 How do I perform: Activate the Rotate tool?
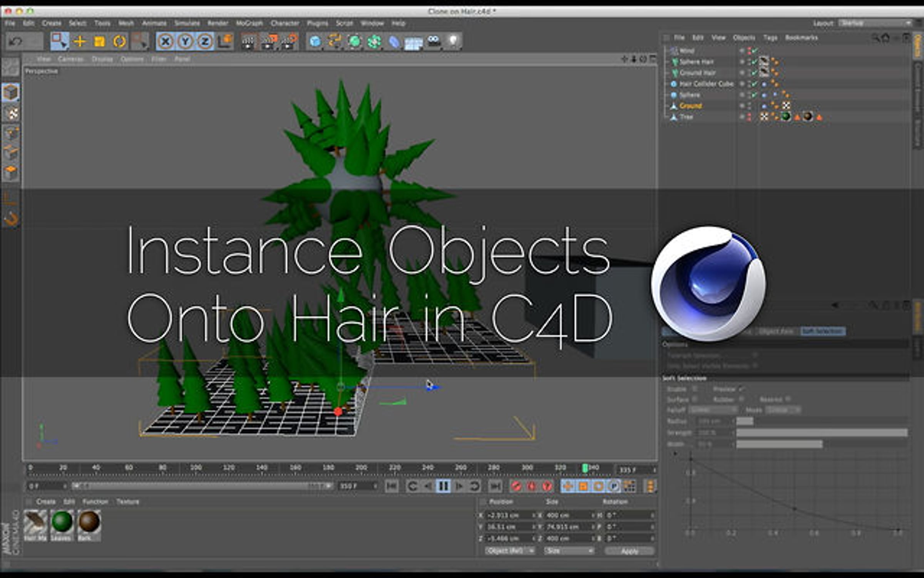tap(120, 41)
